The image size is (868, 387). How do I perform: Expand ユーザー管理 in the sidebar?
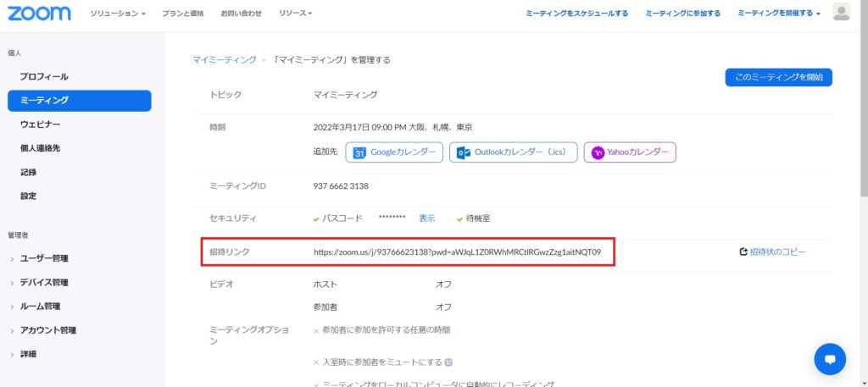(x=44, y=258)
